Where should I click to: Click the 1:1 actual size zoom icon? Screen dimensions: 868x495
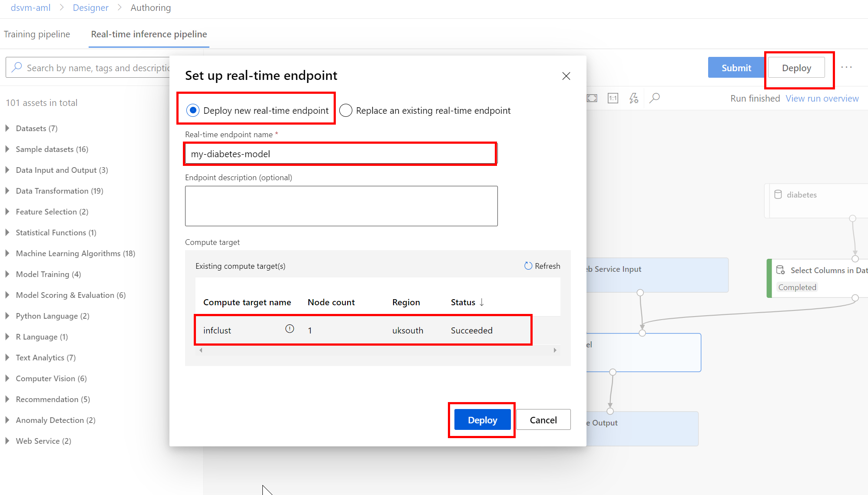613,98
